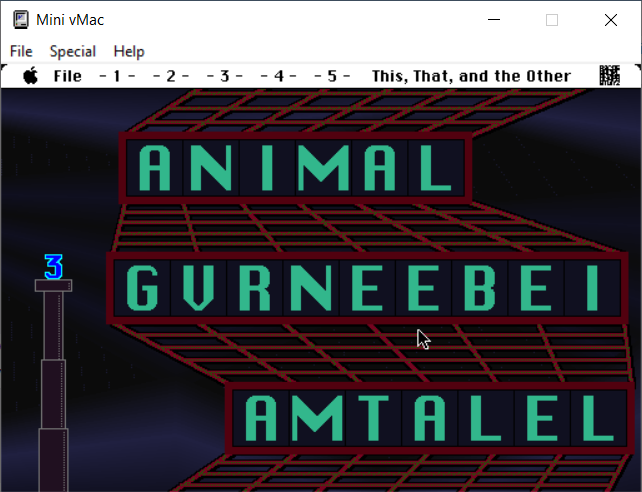642x492 pixels.
Task: Open the - 1 - menu
Action: point(117,76)
